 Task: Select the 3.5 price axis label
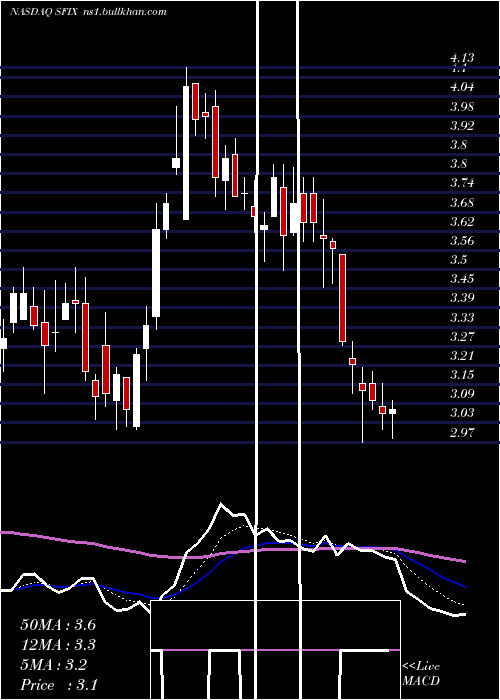[x=459, y=259]
